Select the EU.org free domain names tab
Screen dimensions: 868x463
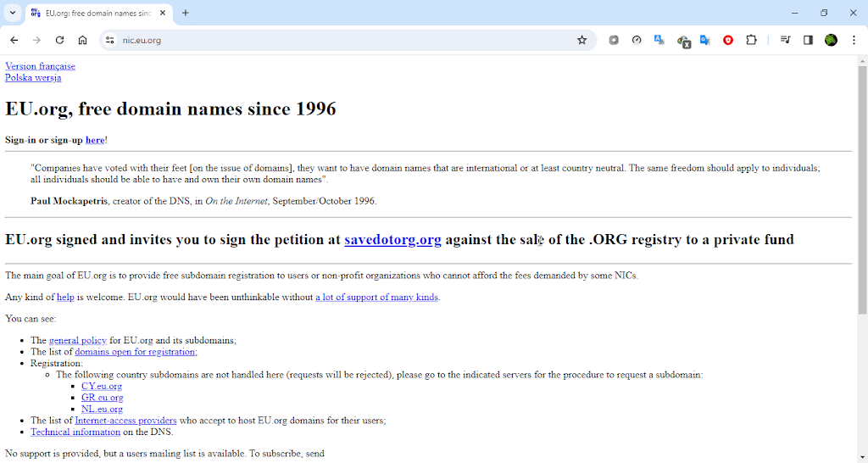(x=98, y=13)
